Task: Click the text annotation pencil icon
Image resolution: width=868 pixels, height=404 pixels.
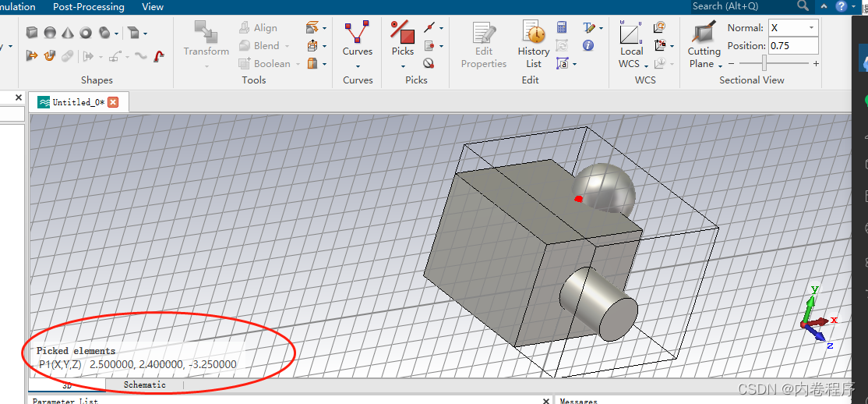Action: [x=588, y=27]
